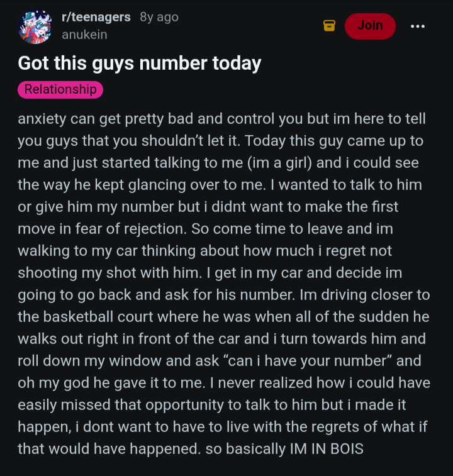The height and width of the screenshot is (476, 453).
Task: Click the line 'oh my god he gave it'
Action: (x=224, y=383)
